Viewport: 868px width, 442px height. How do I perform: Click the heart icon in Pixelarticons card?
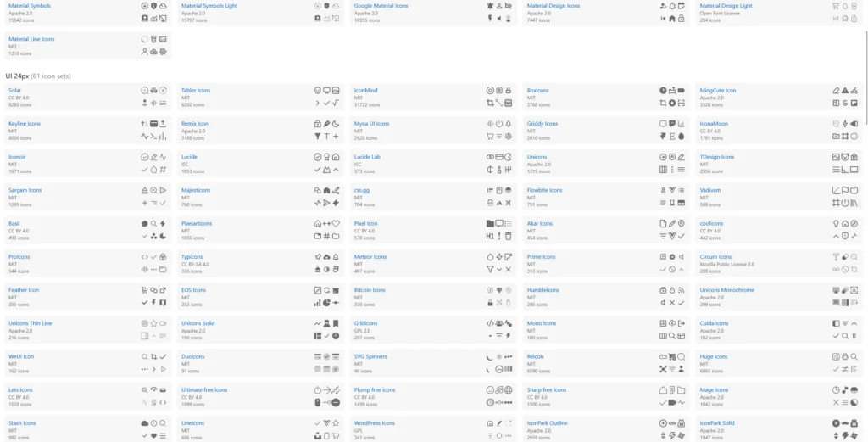point(336,223)
